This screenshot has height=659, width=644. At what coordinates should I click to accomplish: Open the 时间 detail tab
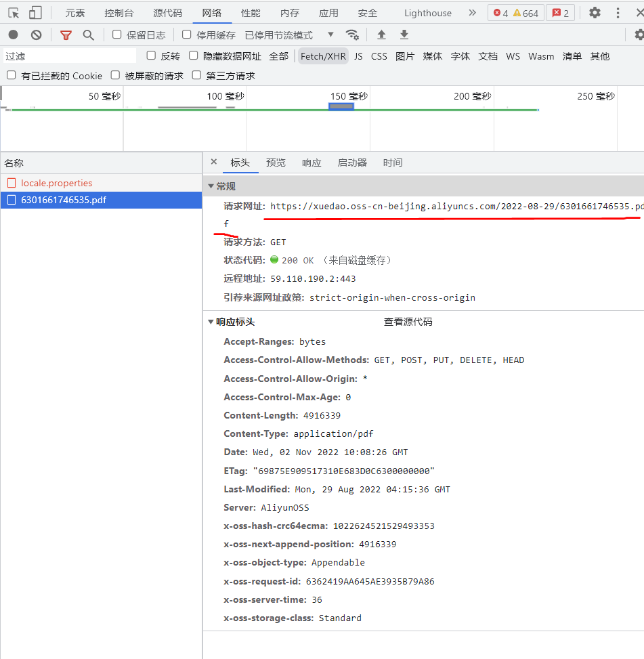pyautogui.click(x=393, y=163)
